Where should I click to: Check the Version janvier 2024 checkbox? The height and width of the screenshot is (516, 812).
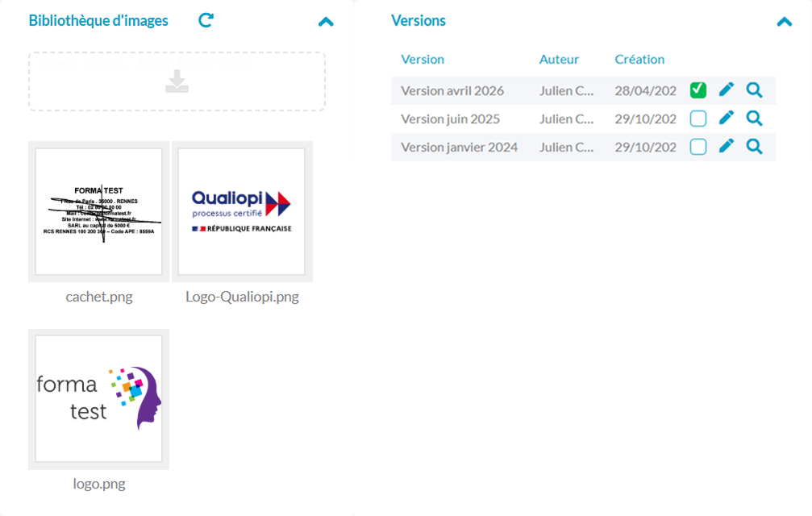pos(698,147)
